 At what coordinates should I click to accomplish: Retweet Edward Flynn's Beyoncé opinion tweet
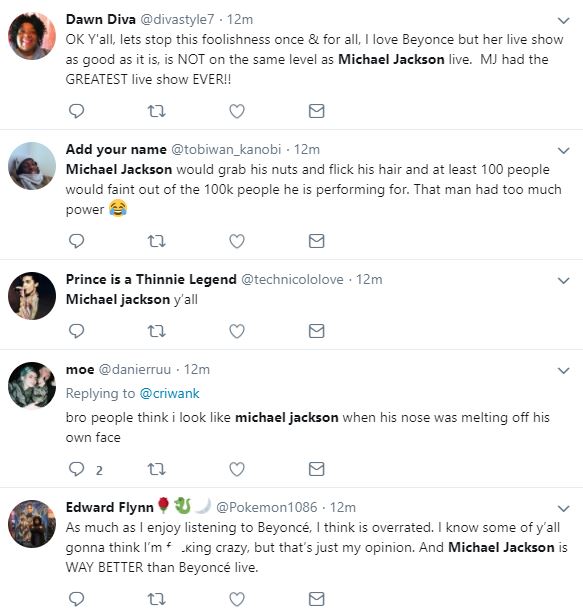click(156, 599)
